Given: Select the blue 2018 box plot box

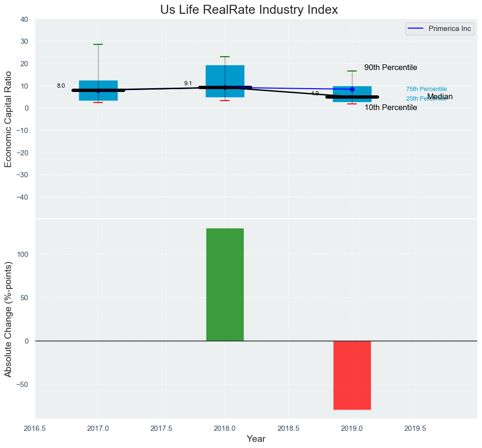Looking at the screenshot, I should pyautogui.click(x=225, y=76).
